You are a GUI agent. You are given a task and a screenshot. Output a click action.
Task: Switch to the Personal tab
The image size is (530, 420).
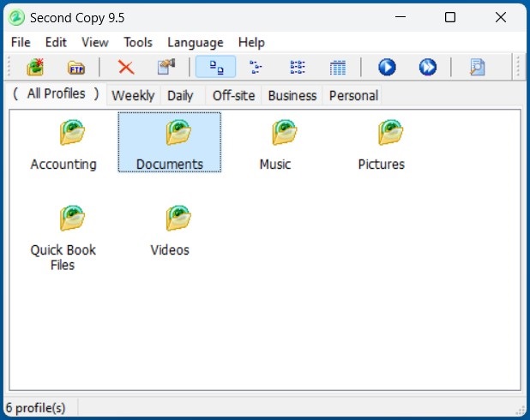pyautogui.click(x=353, y=96)
